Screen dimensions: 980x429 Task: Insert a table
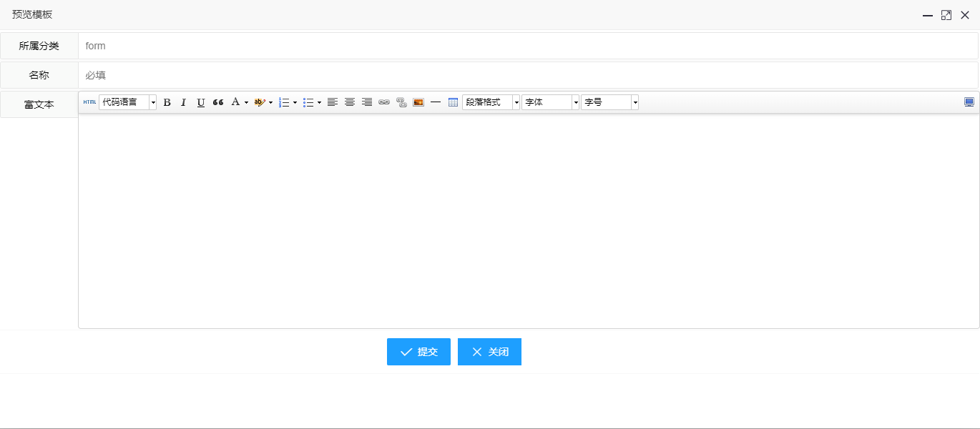tap(453, 102)
